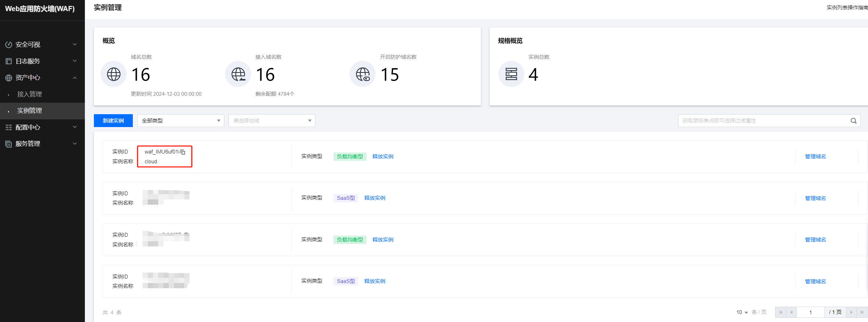
Task: Go to the next page arrow
Action: (851, 312)
